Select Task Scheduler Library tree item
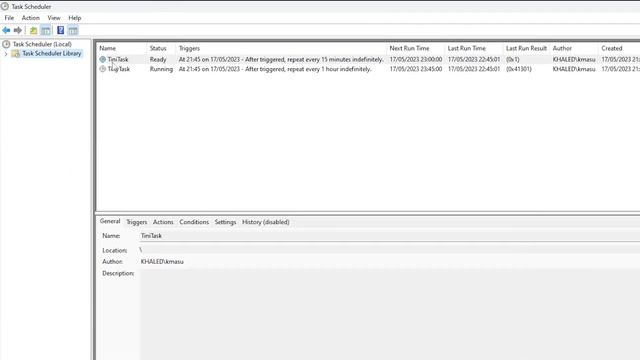The width and height of the screenshot is (640, 360). click(x=52, y=53)
